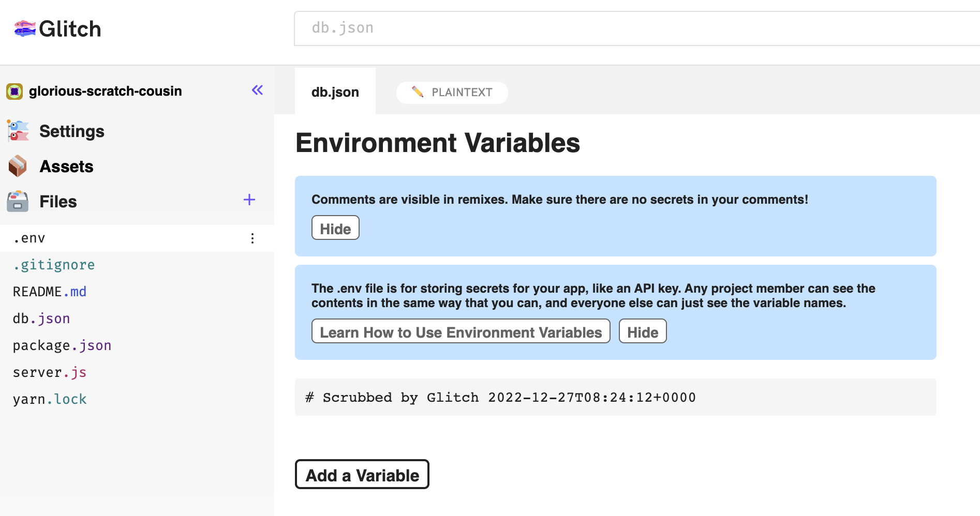Collapse the sidebar with double chevron

[x=257, y=90]
